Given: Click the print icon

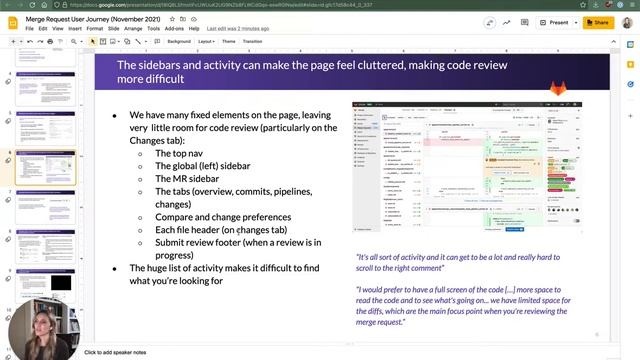Looking at the screenshot, I should [50, 42].
